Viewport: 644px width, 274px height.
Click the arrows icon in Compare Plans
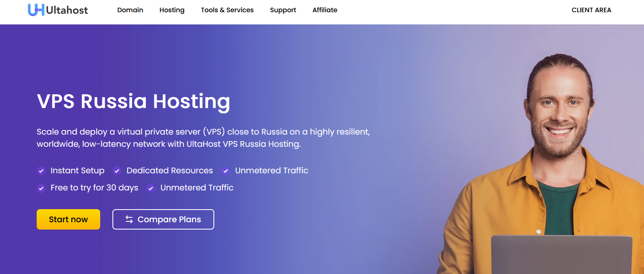click(129, 219)
